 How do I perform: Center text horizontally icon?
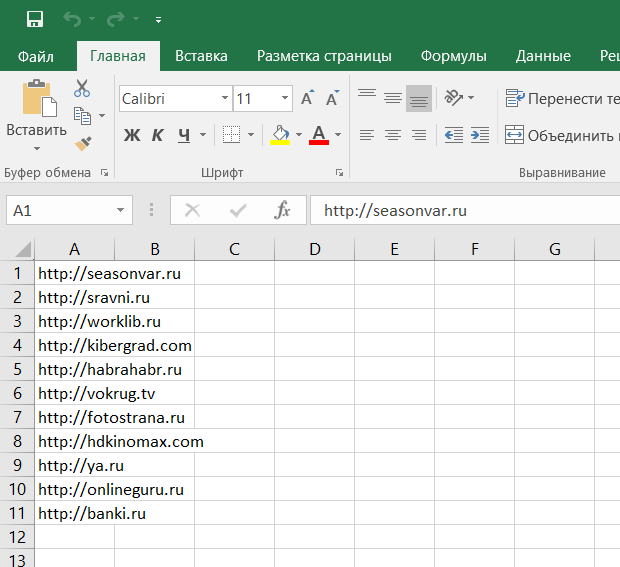pos(393,135)
